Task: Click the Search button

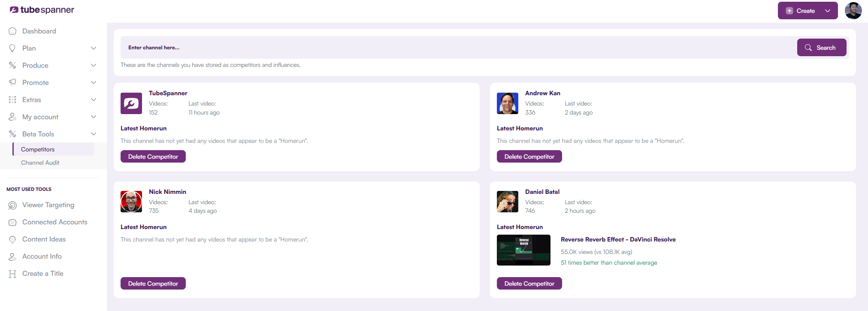Action: [x=822, y=48]
